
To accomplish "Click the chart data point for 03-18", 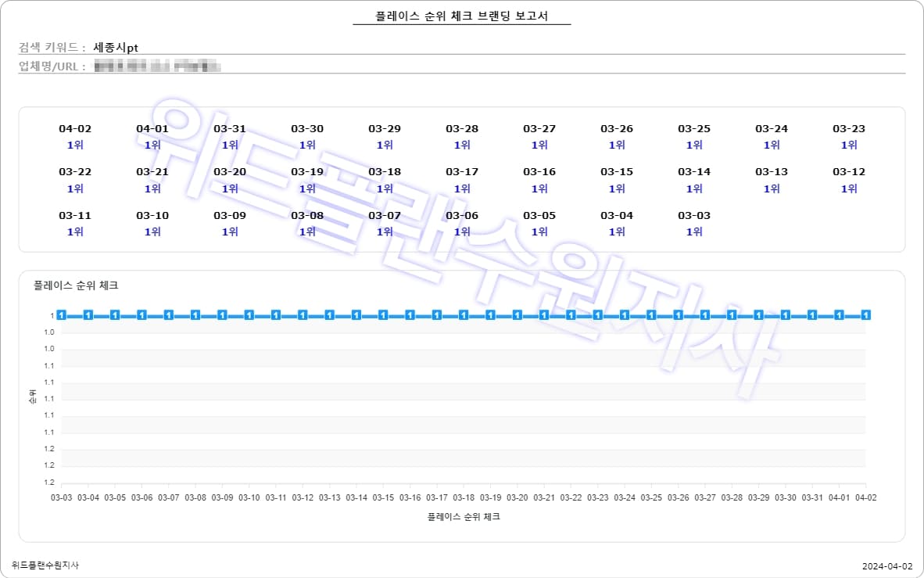I will click(x=464, y=315).
